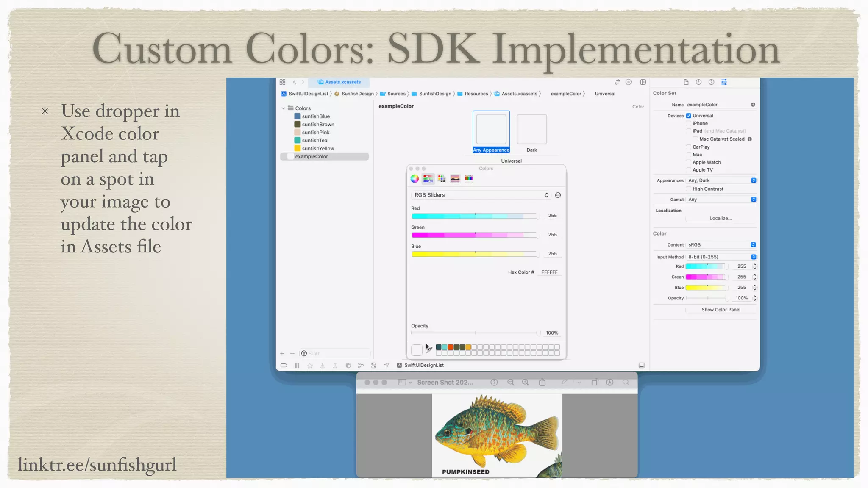
Task: Pause execution in the debug bar
Action: [x=297, y=365]
